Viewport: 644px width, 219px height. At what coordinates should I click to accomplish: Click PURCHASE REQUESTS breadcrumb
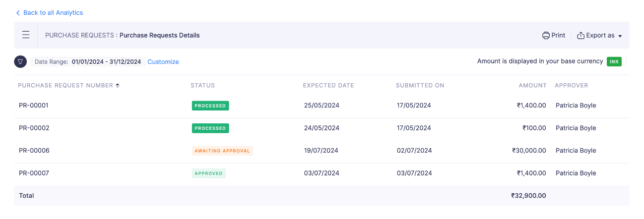[80, 36]
